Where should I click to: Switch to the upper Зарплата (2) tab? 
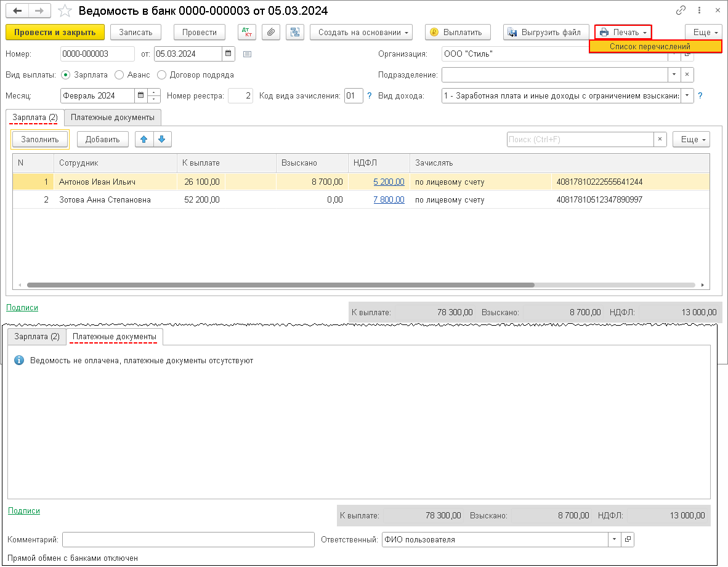point(35,118)
